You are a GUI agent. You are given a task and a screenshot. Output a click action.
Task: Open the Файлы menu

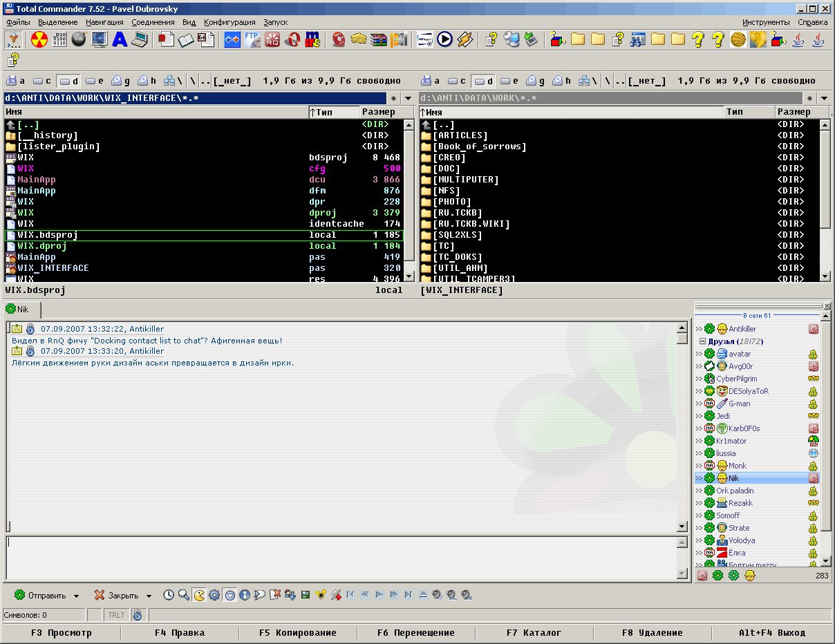click(x=18, y=22)
